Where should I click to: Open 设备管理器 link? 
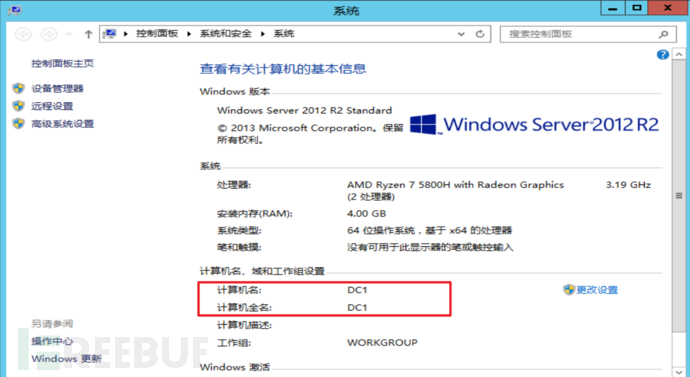click(x=57, y=88)
